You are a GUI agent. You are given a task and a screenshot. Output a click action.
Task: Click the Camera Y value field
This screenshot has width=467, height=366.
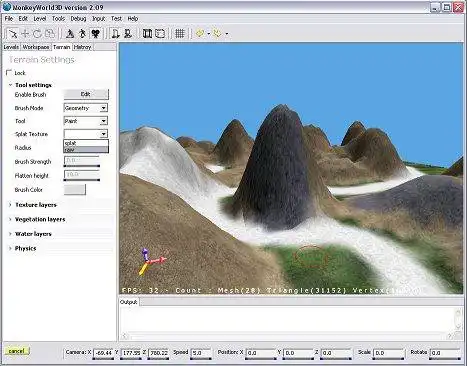(131, 353)
